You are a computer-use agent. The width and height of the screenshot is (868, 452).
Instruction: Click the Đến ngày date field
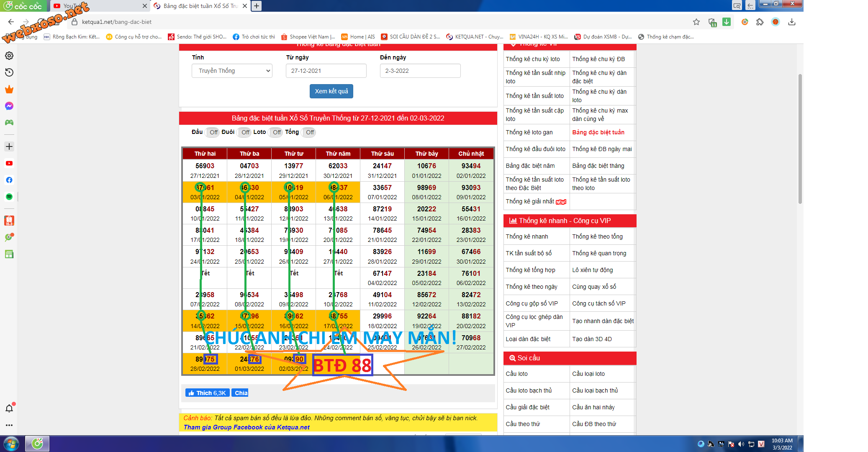420,71
